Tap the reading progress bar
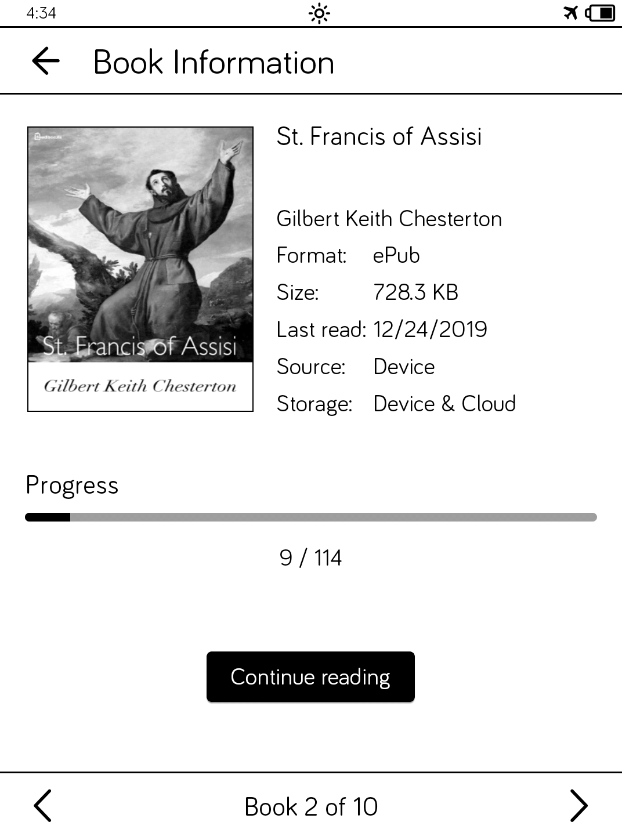 (x=311, y=517)
